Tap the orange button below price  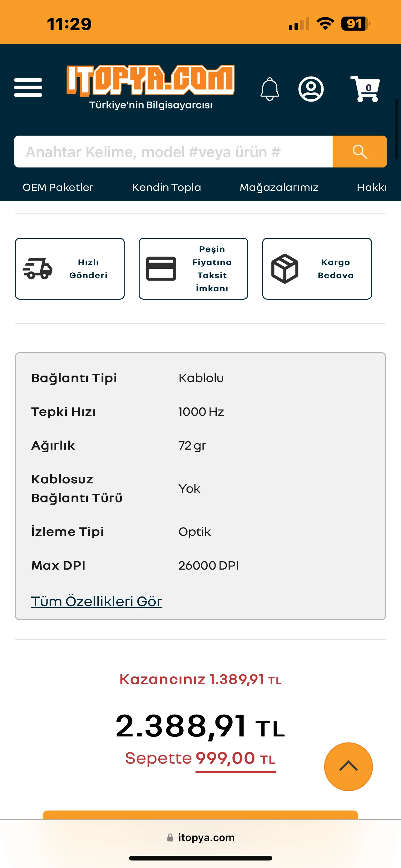click(x=200, y=815)
